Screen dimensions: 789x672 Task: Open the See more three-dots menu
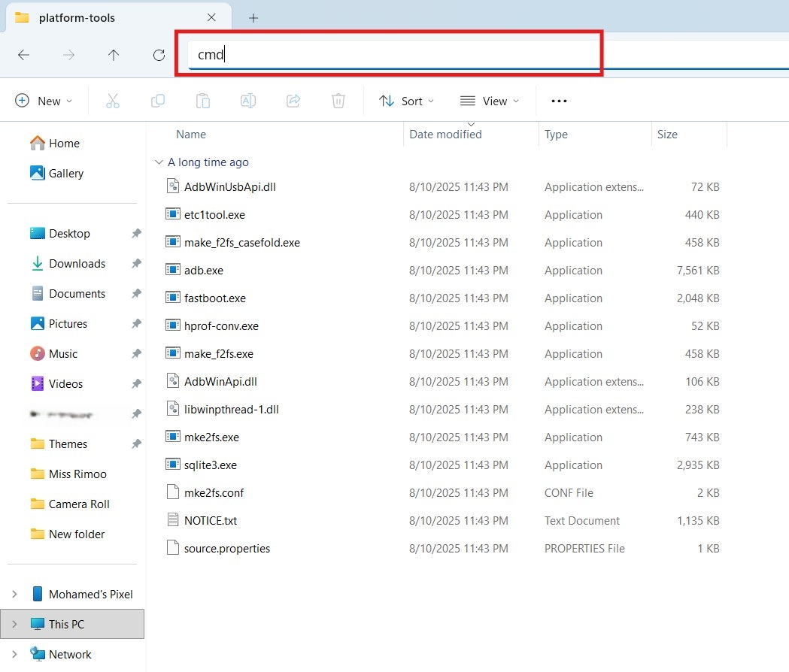click(559, 101)
